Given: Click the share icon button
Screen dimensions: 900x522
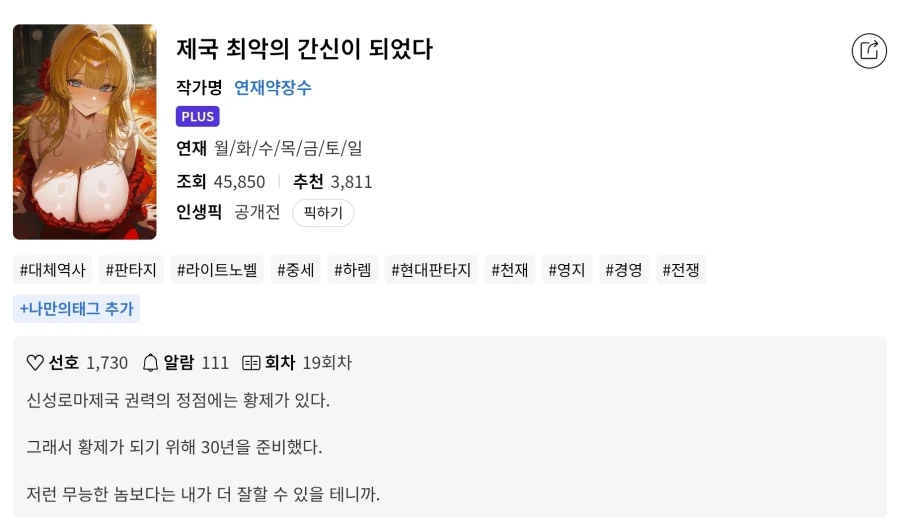Looking at the screenshot, I should 869,50.
